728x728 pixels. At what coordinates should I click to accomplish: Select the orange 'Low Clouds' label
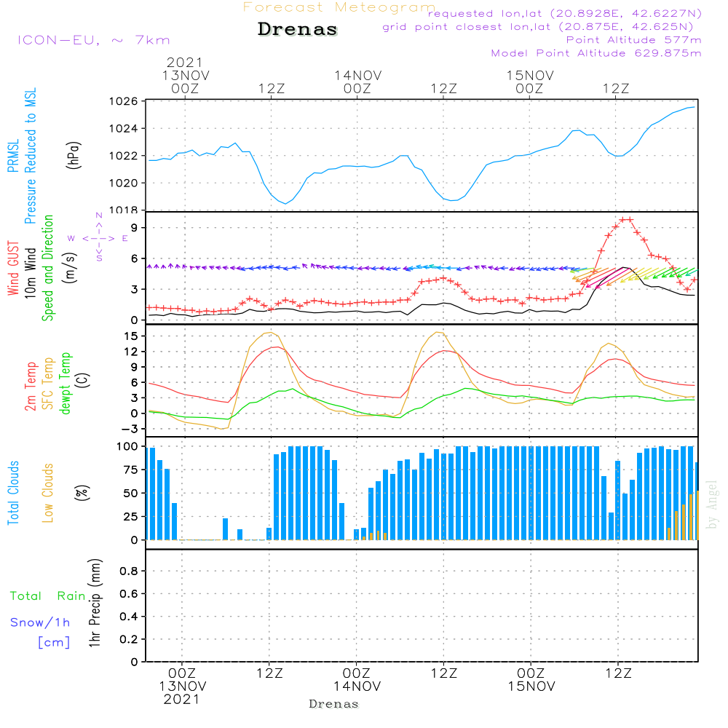pyautogui.click(x=48, y=493)
